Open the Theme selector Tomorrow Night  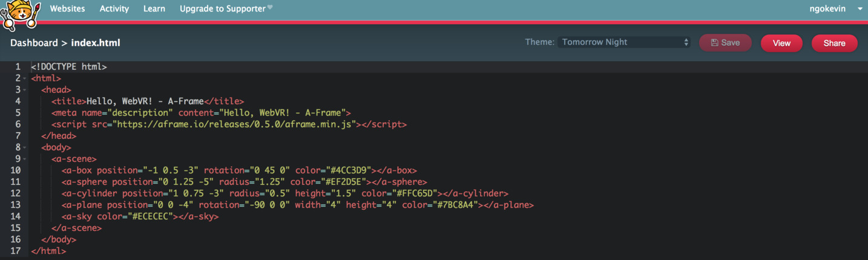pyautogui.click(x=624, y=42)
